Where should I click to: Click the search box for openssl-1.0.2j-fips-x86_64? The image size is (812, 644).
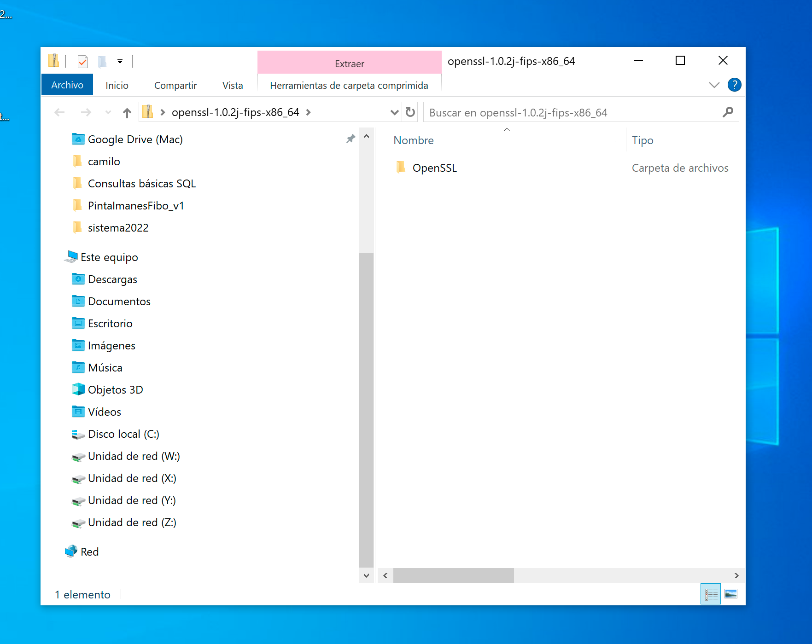tap(571, 112)
